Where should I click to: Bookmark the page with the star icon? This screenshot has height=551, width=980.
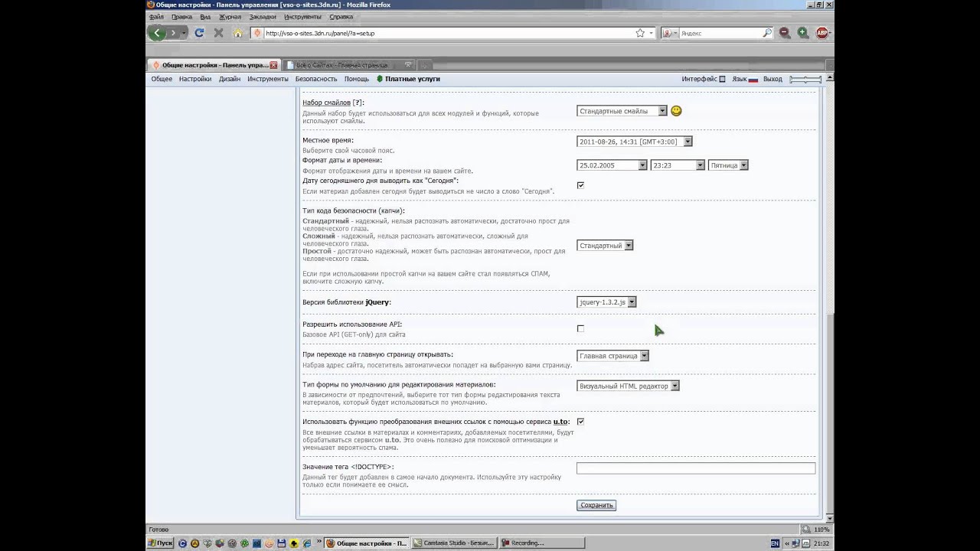(x=640, y=33)
